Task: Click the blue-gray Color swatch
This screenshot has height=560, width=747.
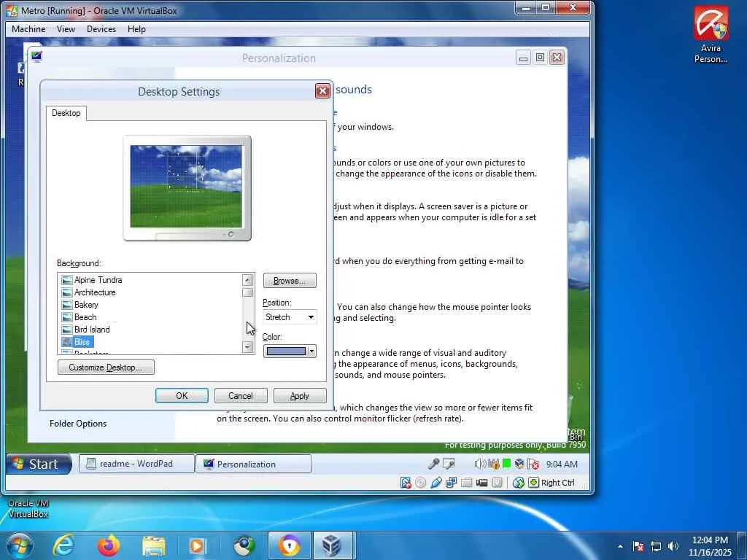Action: tap(286, 351)
